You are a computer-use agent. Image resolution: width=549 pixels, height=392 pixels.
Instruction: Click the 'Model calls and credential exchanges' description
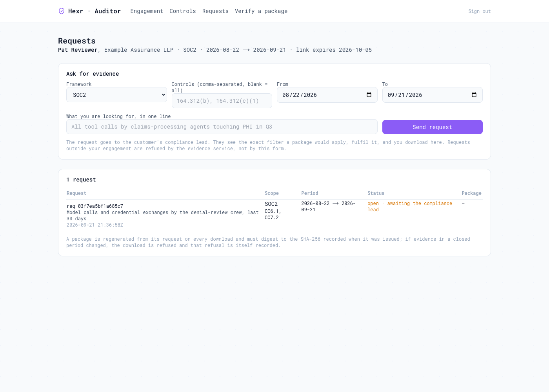tap(162, 216)
